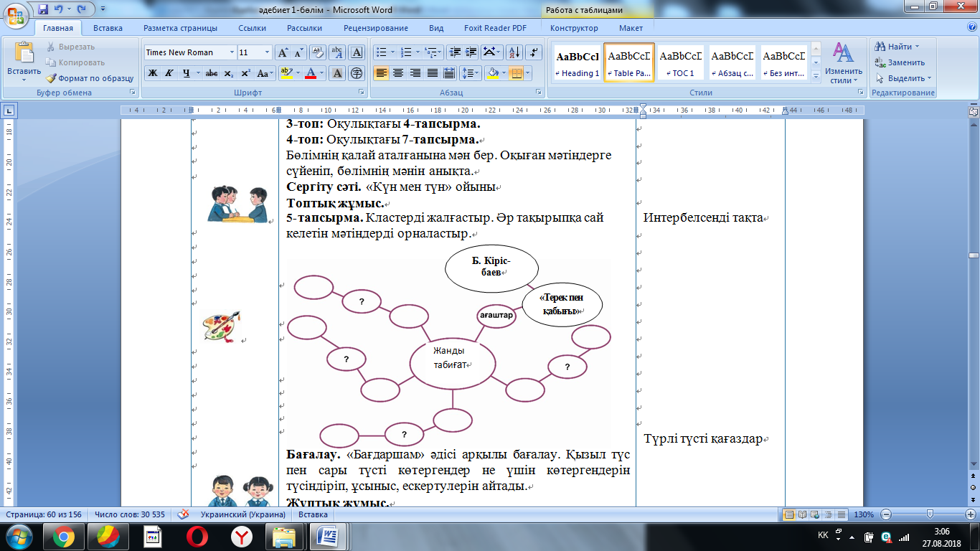
Task: Undo the last action
Action: coord(60,9)
